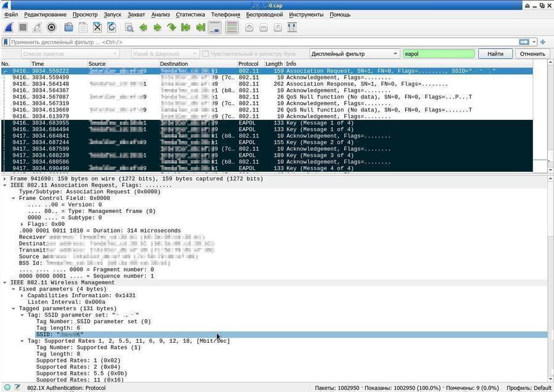554x392 pixels.
Task: Open capture options gear icon
Action: click(52, 28)
